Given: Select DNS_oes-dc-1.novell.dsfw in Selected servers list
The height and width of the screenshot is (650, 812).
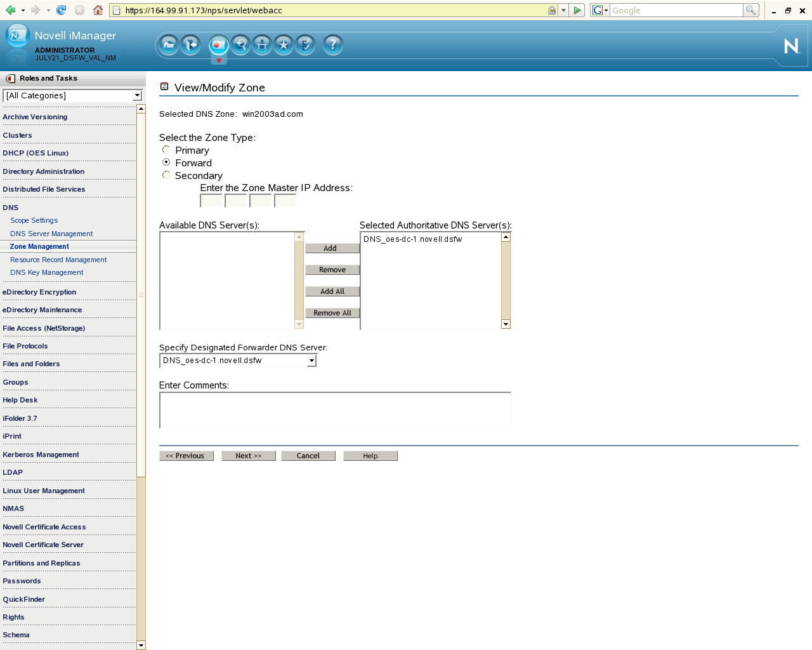Looking at the screenshot, I should pyautogui.click(x=413, y=239).
